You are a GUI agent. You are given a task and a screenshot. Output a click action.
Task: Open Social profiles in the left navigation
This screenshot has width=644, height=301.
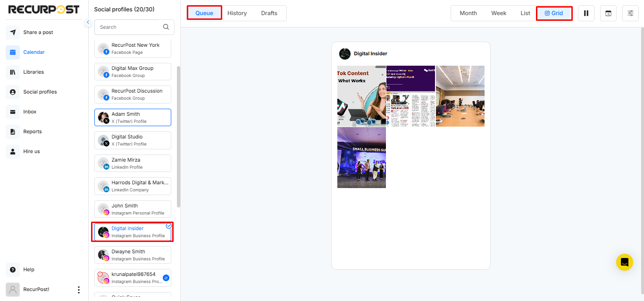click(40, 92)
